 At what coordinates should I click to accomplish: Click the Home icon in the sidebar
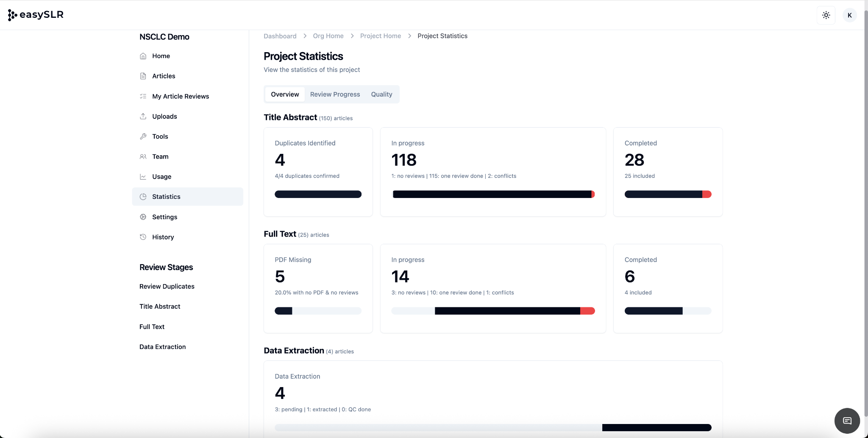(143, 56)
